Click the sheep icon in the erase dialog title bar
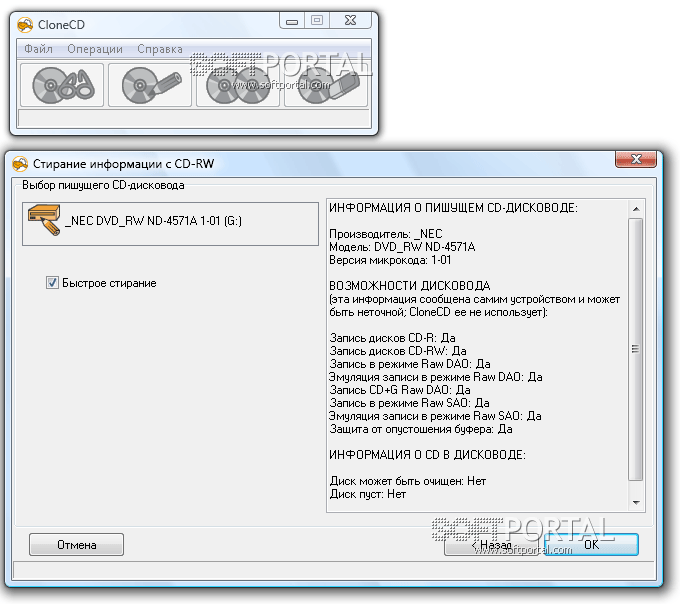The image size is (680, 604). 20,164
